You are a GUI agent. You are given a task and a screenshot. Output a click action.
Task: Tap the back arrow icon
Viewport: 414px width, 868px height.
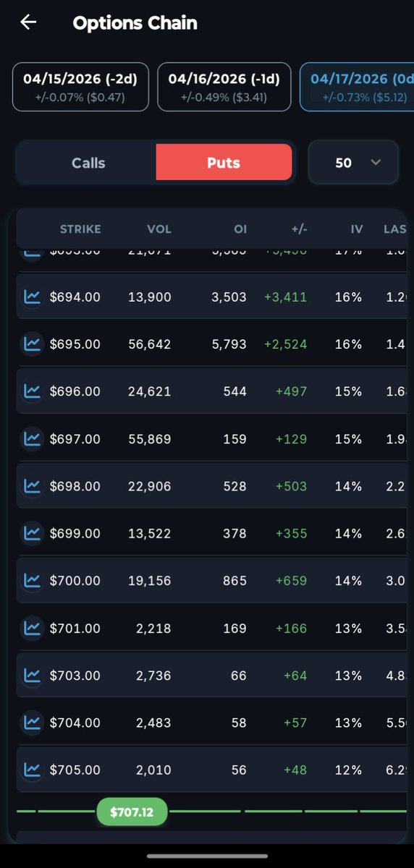tap(28, 22)
